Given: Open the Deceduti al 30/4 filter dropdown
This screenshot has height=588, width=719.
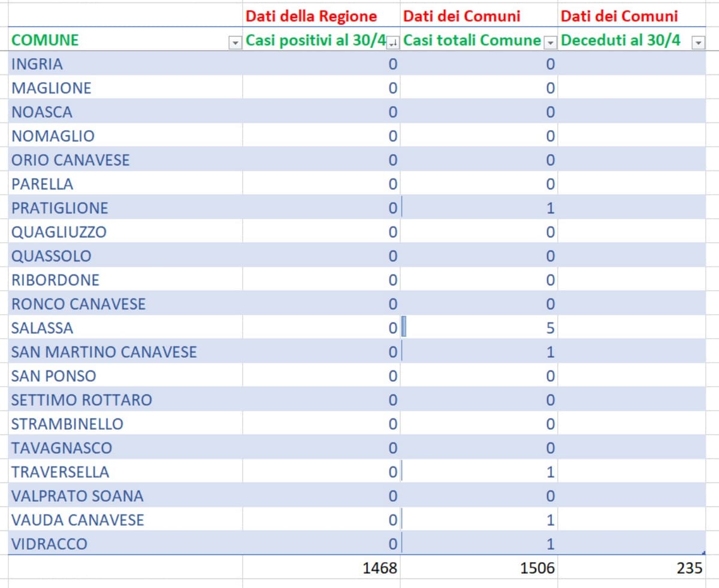Looking at the screenshot, I should tap(698, 43).
